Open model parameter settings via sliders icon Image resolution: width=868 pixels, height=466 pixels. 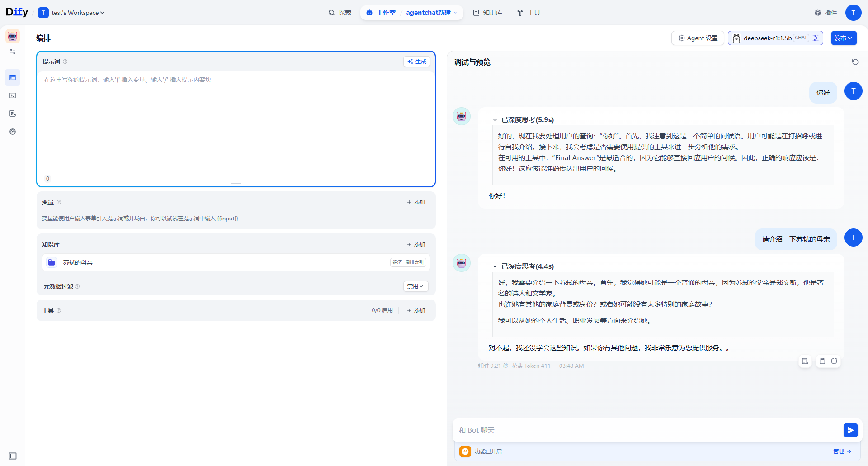point(815,38)
